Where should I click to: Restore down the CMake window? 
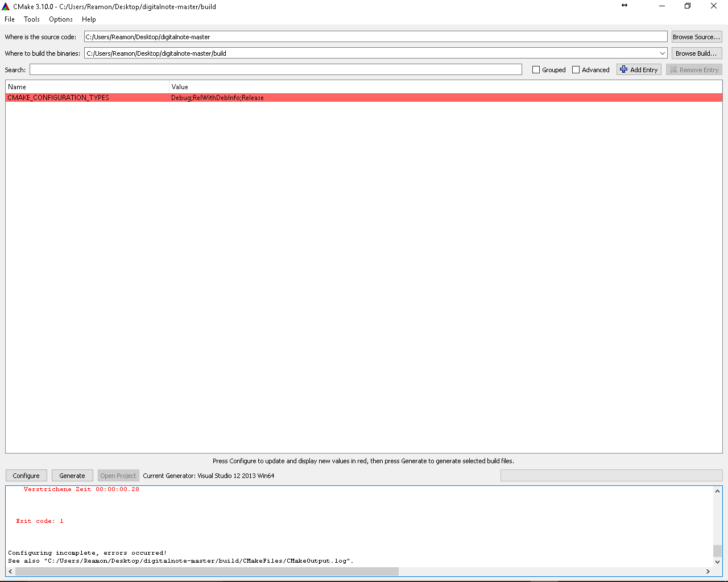688,6
